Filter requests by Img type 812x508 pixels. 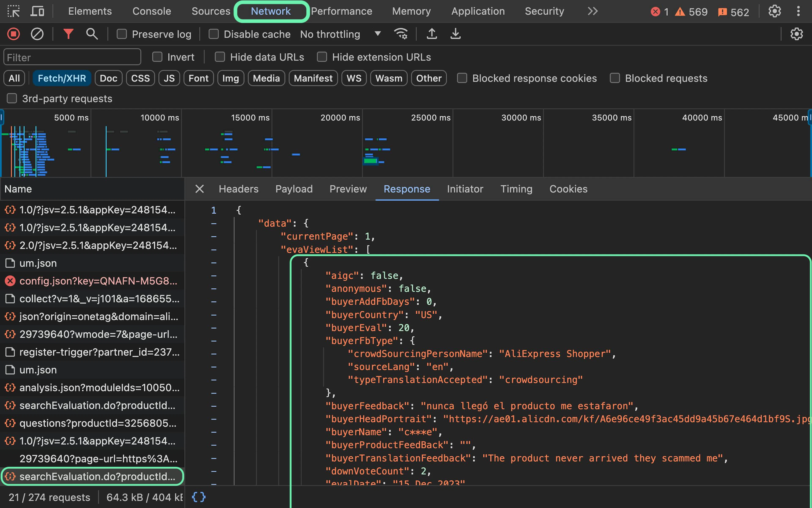coord(230,78)
